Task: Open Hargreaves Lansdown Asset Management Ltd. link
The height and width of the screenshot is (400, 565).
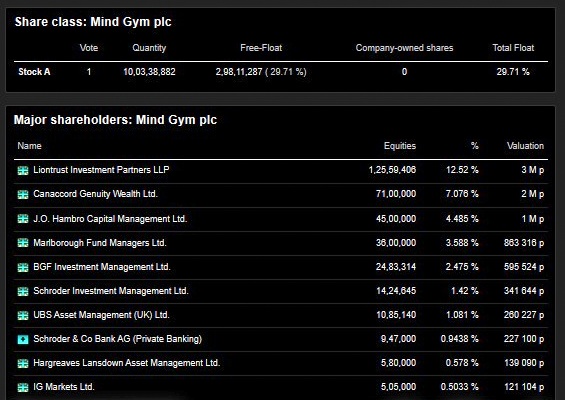Action: click(x=126, y=363)
